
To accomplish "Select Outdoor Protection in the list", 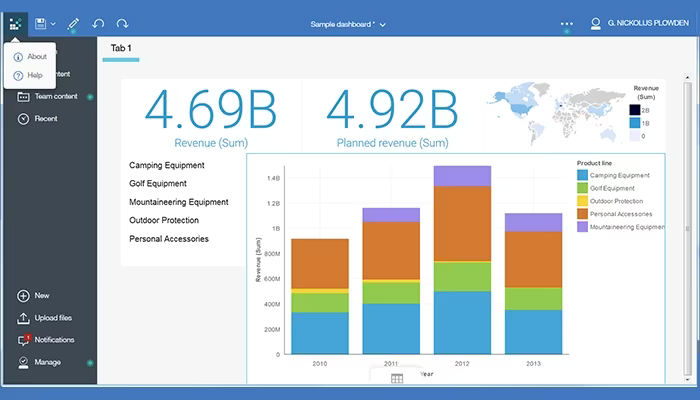I will 164,220.
